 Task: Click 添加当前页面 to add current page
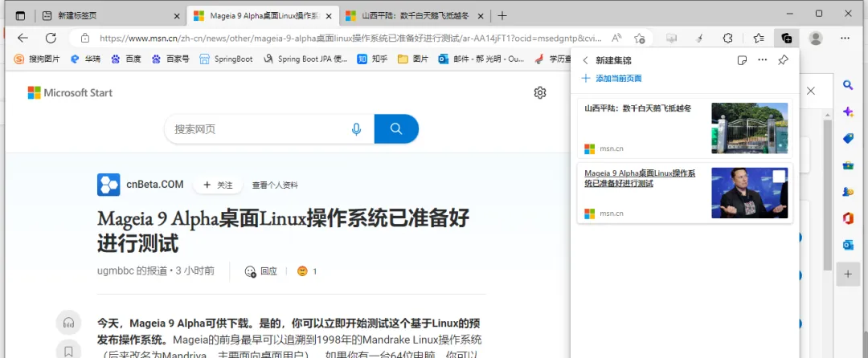[x=612, y=79]
